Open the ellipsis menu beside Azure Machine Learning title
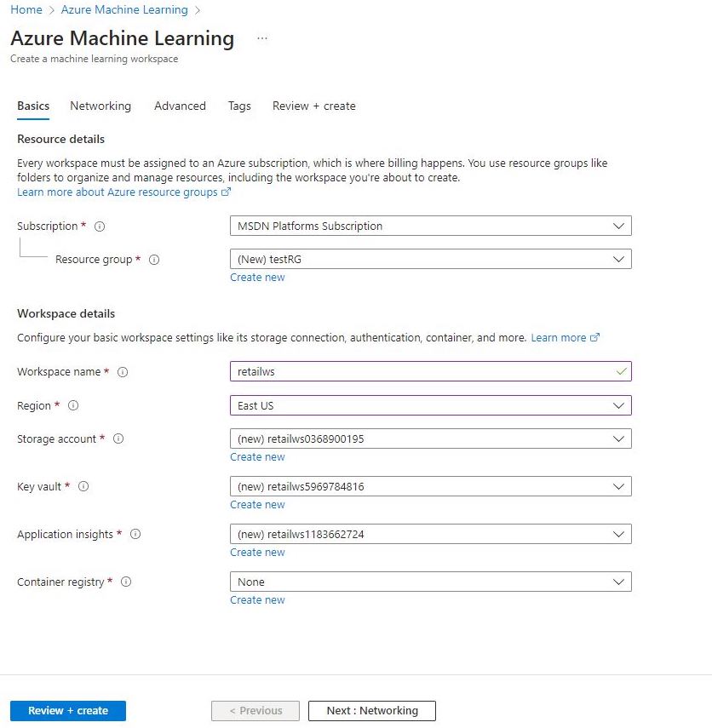The height and width of the screenshot is (728, 712). pos(262,38)
